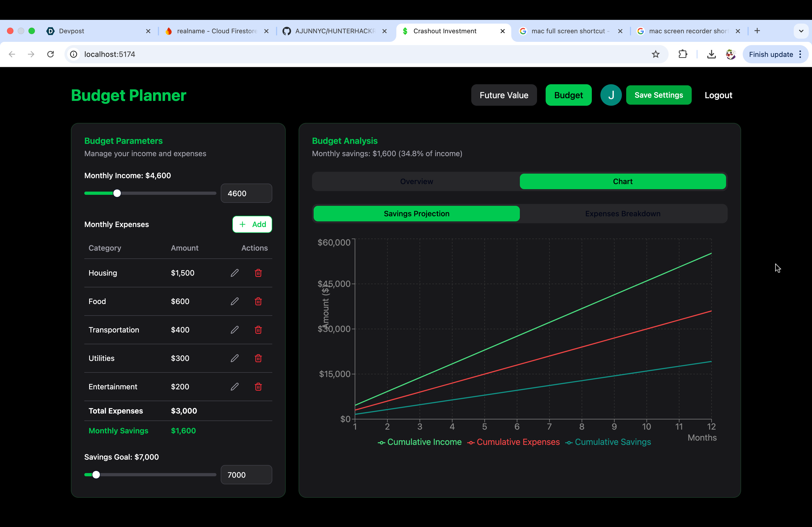Toggle the Cumulative Income legend series
The width and height of the screenshot is (812, 527).
pos(420,442)
